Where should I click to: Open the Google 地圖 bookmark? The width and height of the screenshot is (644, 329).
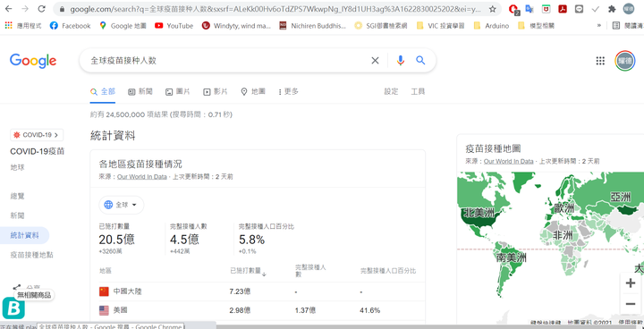click(x=123, y=25)
